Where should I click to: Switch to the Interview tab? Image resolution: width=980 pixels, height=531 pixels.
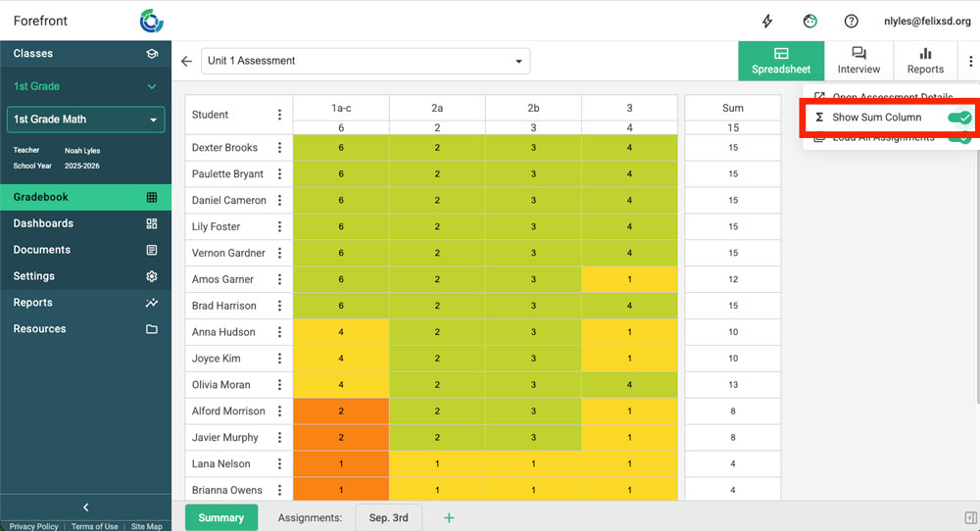point(858,61)
